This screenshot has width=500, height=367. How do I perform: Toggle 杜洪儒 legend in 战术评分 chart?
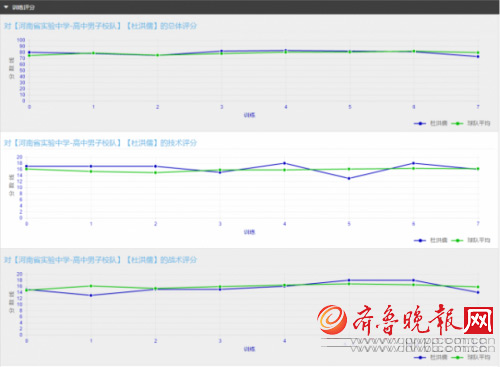[430, 357]
